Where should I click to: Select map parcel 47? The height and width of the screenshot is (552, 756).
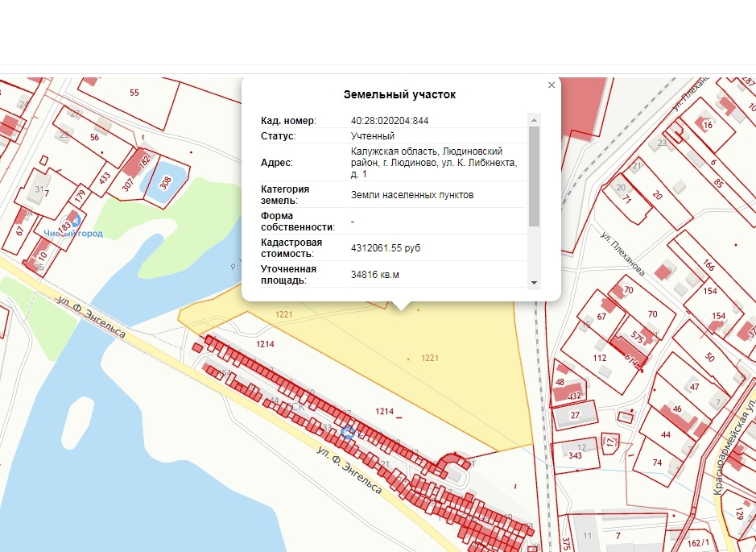694,387
